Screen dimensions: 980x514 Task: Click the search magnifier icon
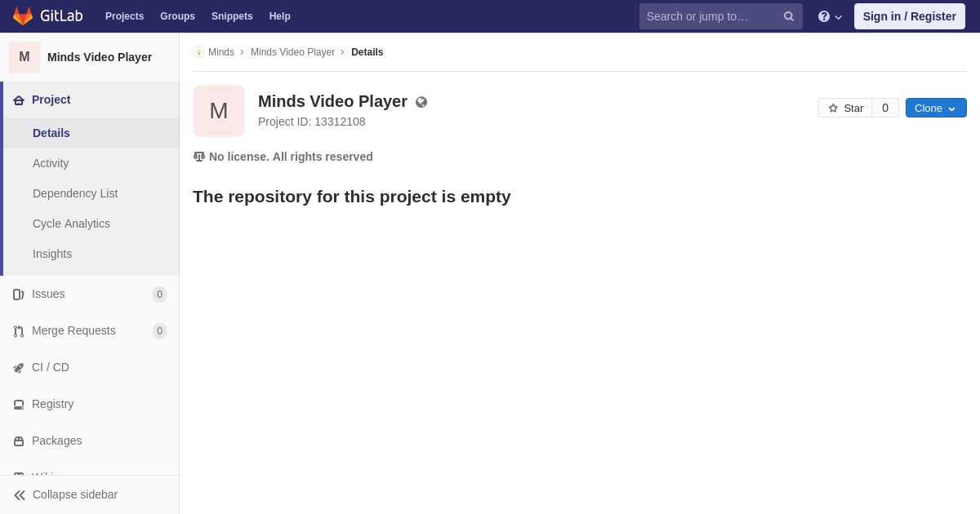tap(789, 16)
